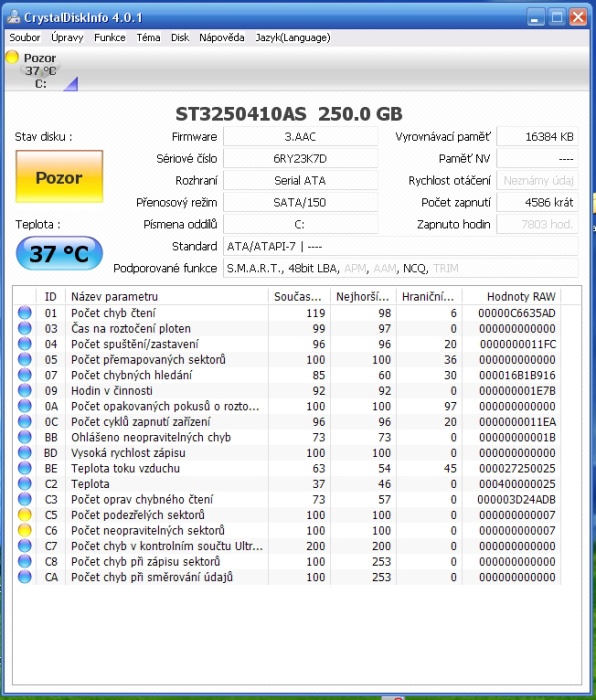This screenshot has width=596, height=700.
Task: Select the row text Teplota toku vzduchu
Action: pos(125,468)
